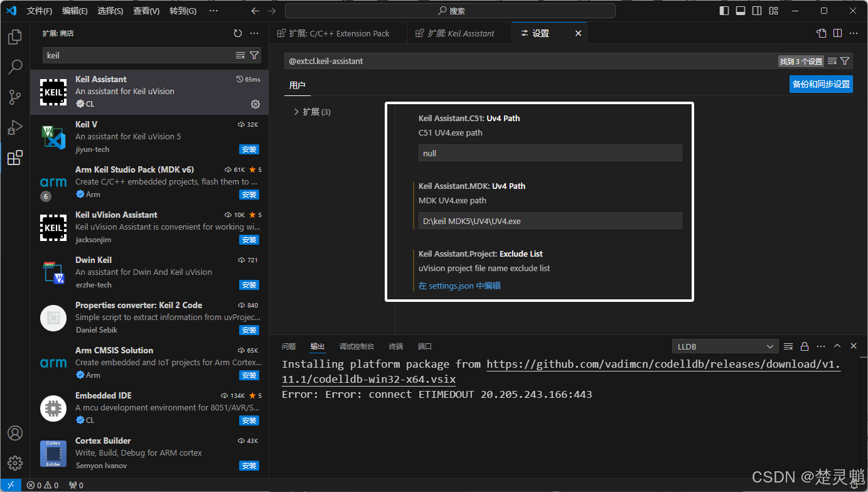Install the Cortex Builder extension
Screen dimensions: 868x492
tap(249, 466)
